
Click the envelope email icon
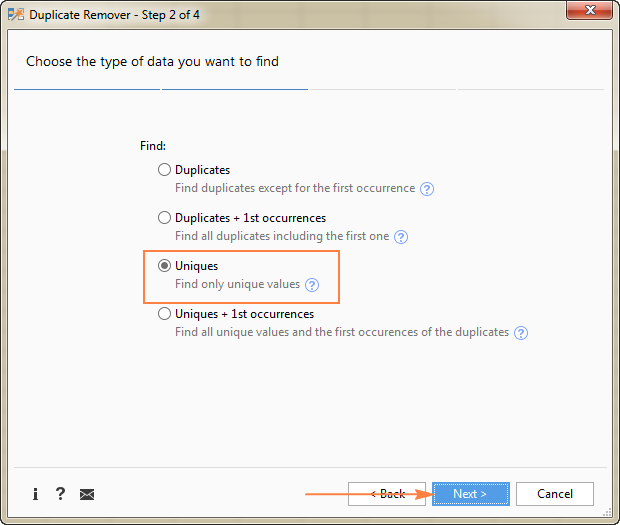[x=87, y=494]
